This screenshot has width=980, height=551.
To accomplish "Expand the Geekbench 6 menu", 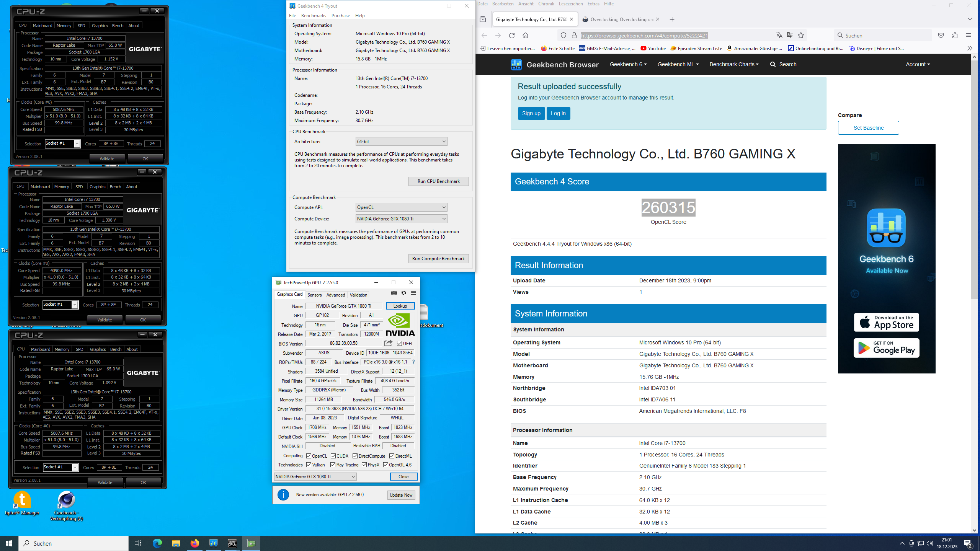I will click(628, 64).
